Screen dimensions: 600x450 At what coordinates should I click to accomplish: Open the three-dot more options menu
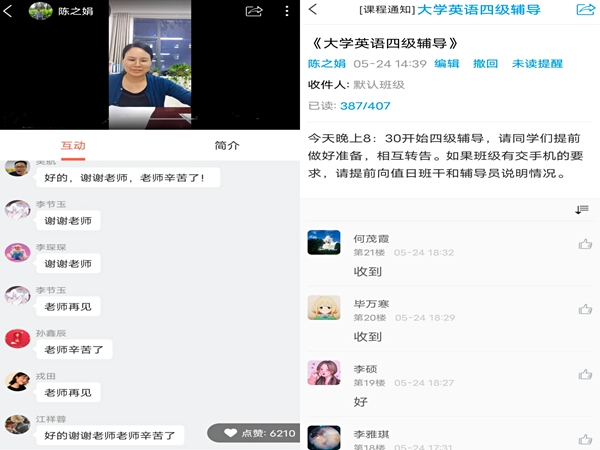click(x=287, y=11)
